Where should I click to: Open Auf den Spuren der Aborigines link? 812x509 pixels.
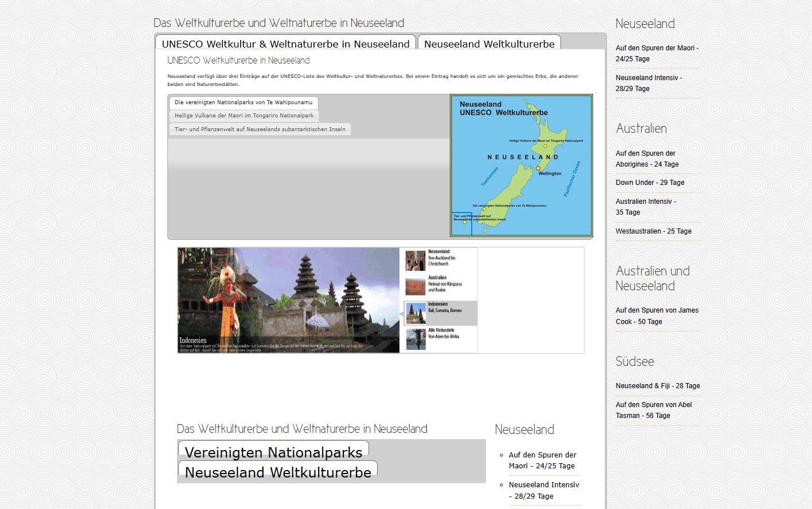coord(647,159)
